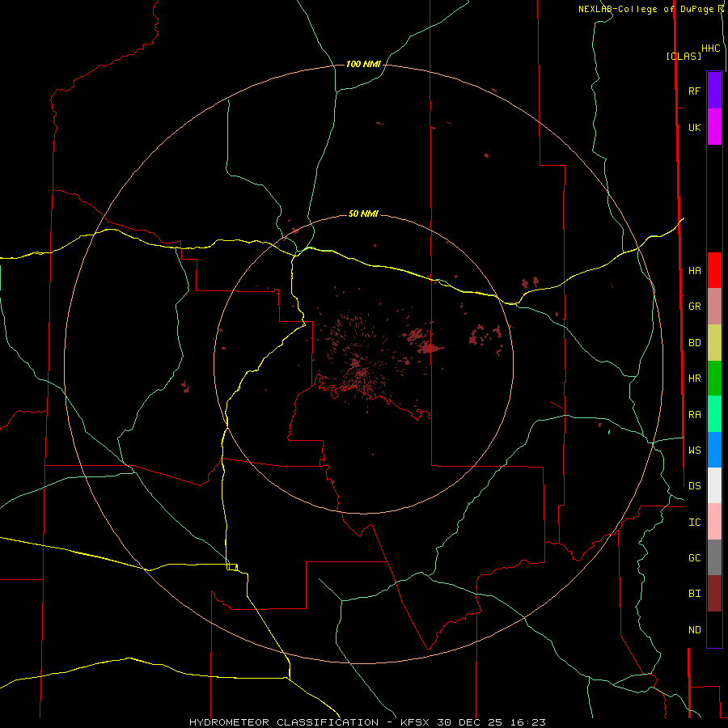Click the "UK" legend label
This screenshot has width=728, height=728.
[694, 127]
